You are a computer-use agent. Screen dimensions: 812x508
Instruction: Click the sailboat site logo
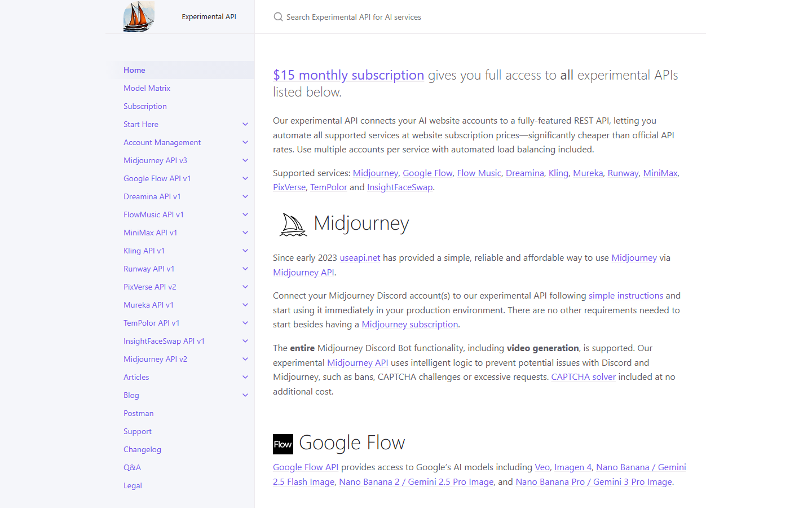coord(139,16)
